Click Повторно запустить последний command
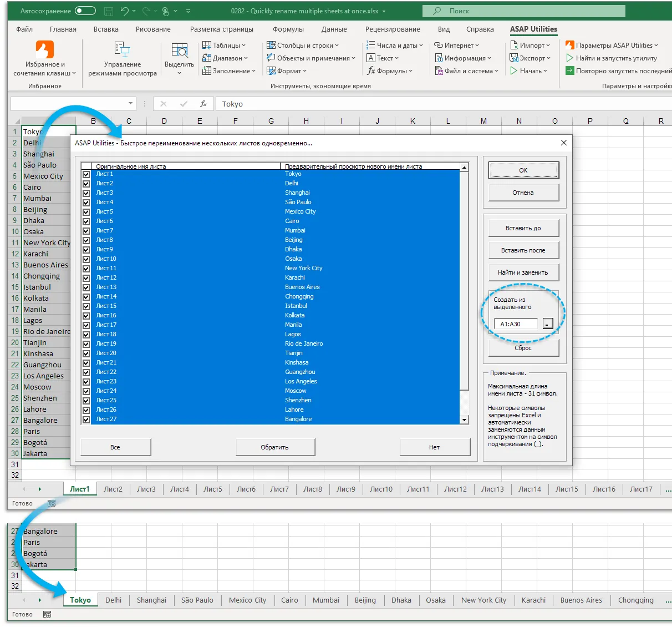This screenshot has height=627, width=672. (x=618, y=71)
